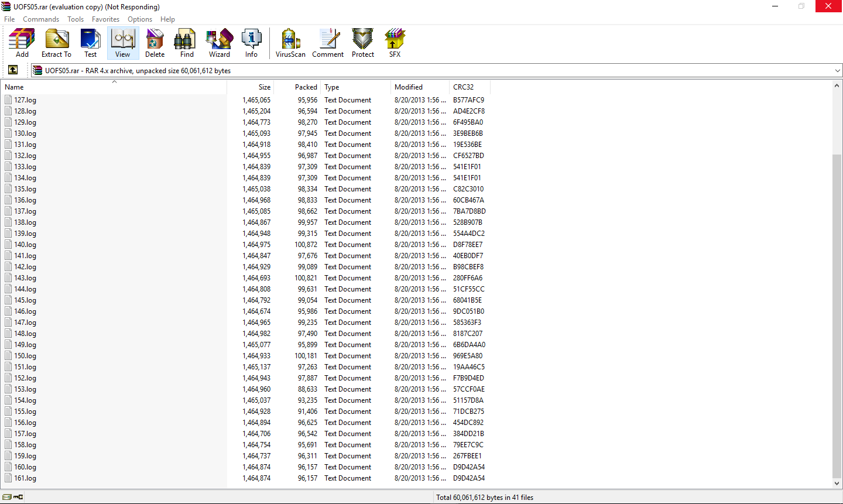Run the Test archive tool
This screenshot has width=843, height=504.
(90, 43)
